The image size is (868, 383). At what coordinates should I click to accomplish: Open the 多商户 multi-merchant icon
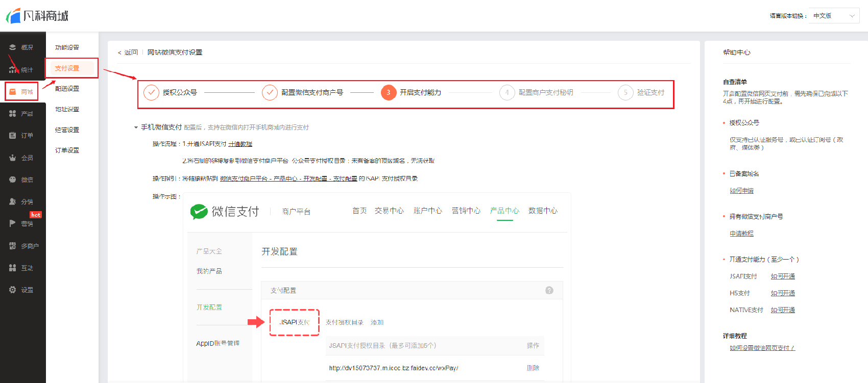[x=12, y=246]
